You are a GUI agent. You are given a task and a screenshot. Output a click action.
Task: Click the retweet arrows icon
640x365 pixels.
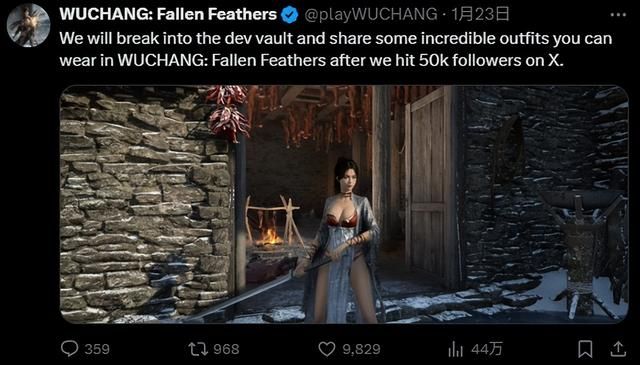[x=197, y=349]
